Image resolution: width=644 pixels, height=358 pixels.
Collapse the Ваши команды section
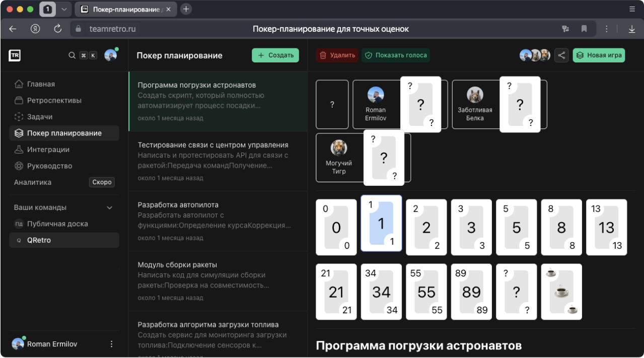point(109,207)
